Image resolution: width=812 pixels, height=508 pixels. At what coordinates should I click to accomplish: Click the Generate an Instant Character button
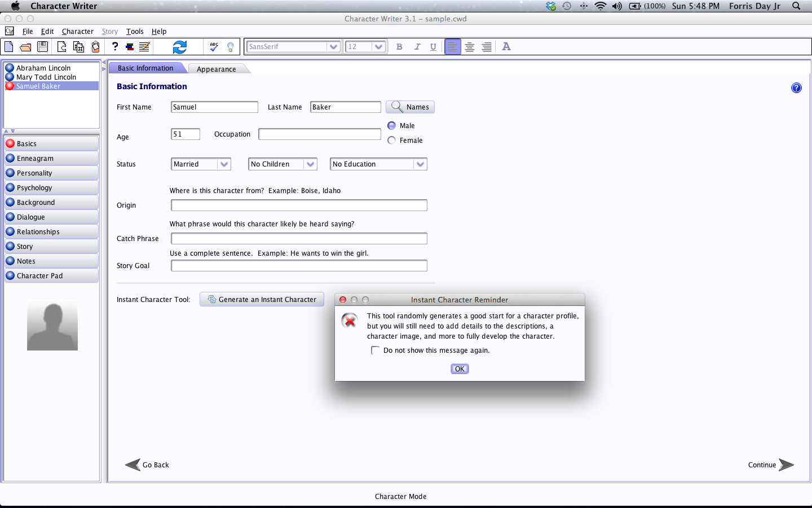pos(262,300)
